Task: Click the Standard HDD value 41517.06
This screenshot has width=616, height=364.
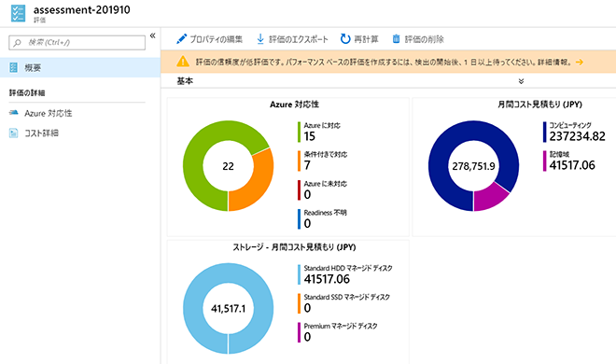Action: pos(327,279)
